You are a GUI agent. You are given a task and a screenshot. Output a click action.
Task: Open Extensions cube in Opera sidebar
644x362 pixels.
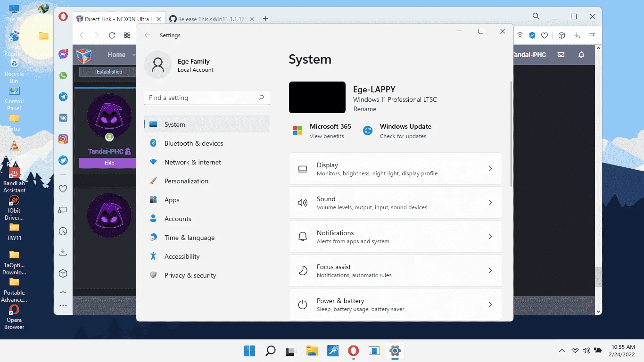(63, 273)
